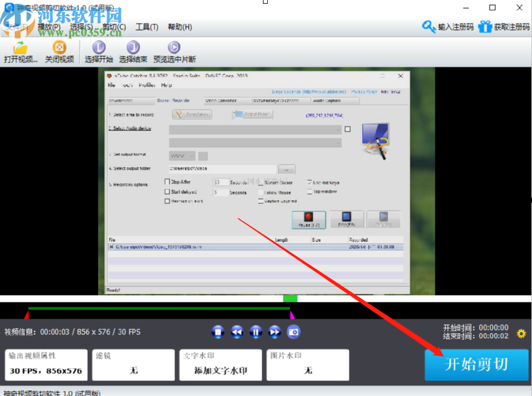Open a video file with 打开视频
The height and width of the screenshot is (396, 532).
21,52
